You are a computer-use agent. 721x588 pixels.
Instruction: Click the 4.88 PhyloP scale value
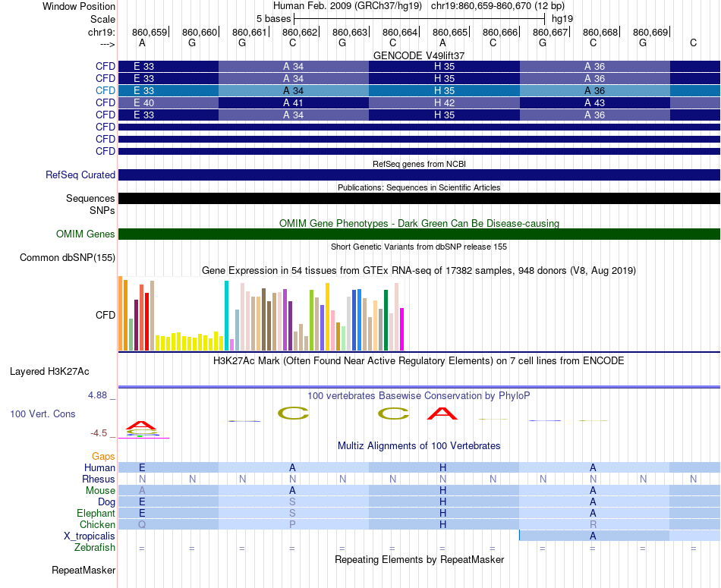coord(97,395)
